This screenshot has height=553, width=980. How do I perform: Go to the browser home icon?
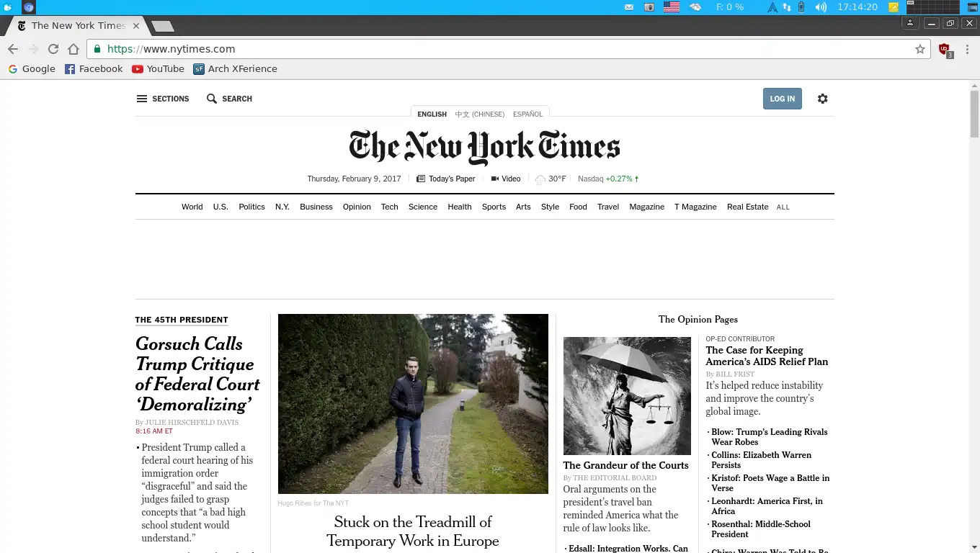[x=73, y=49]
